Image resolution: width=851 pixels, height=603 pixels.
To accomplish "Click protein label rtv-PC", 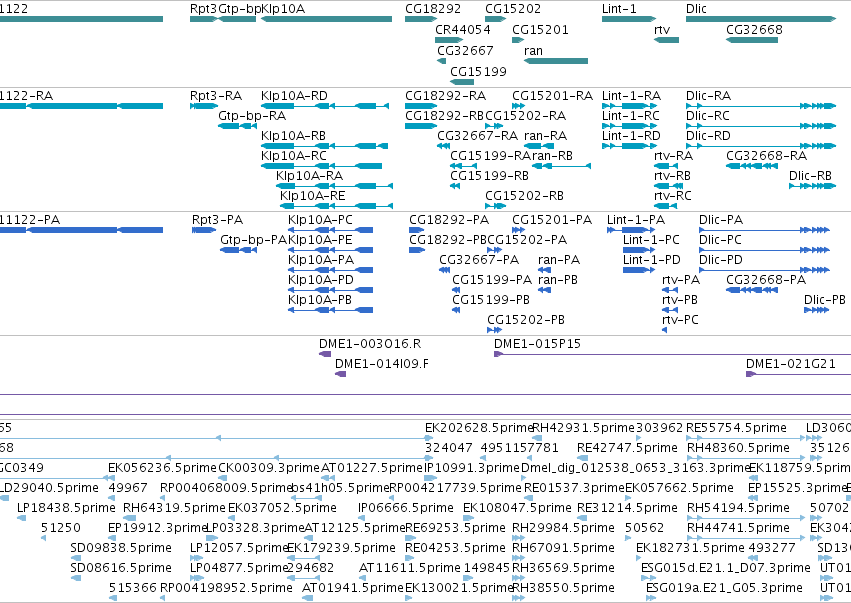I will (680, 320).
